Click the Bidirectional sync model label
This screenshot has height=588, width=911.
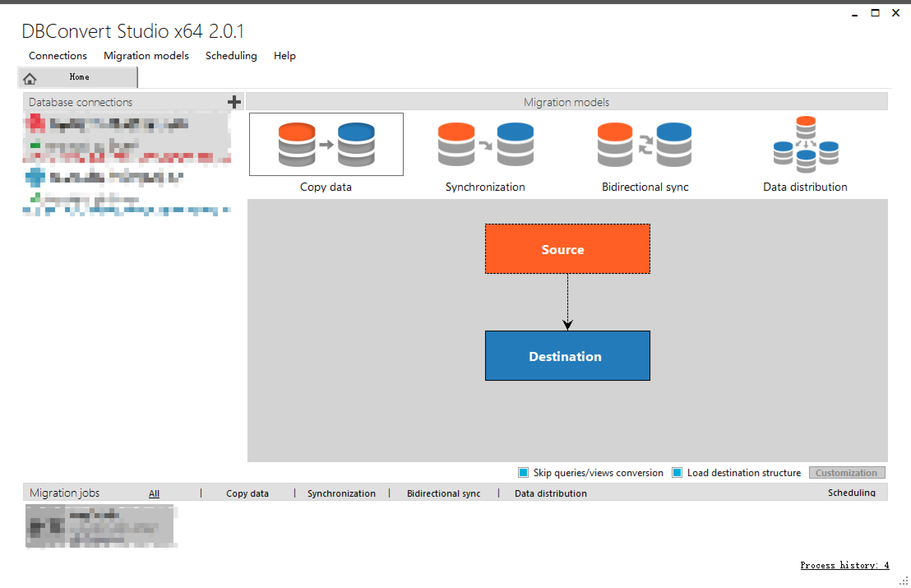coord(645,187)
